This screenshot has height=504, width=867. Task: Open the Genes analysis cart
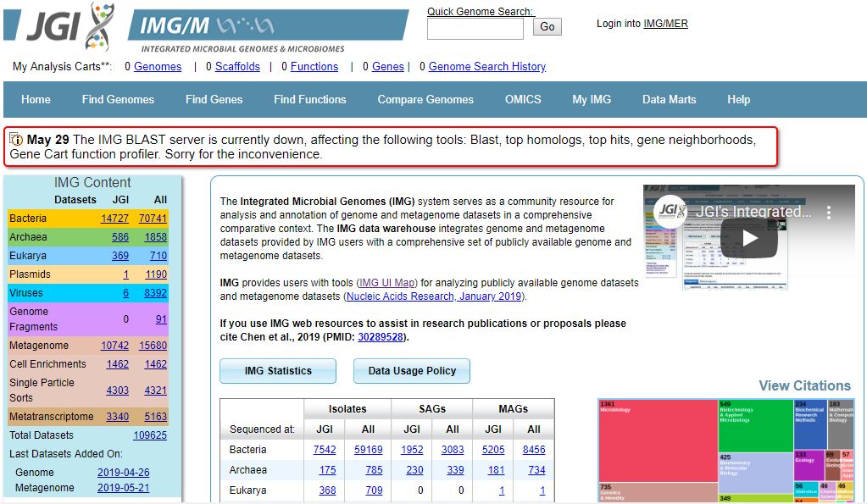coord(387,66)
